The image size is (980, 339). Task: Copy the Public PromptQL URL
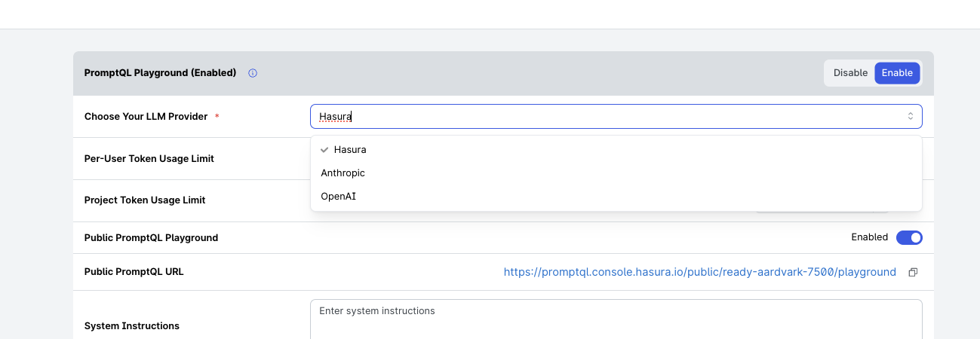point(913,272)
